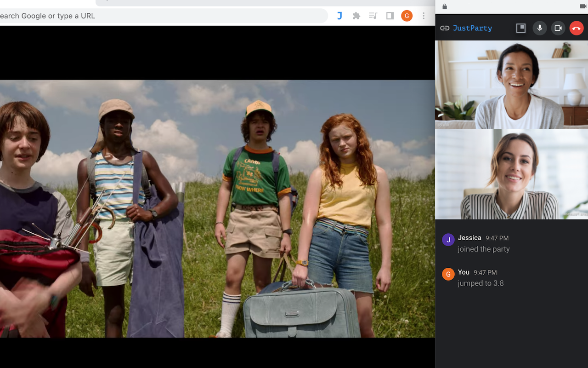This screenshot has width=588, height=368.
Task: Toggle the JustParty layout view button
Action: click(521, 28)
